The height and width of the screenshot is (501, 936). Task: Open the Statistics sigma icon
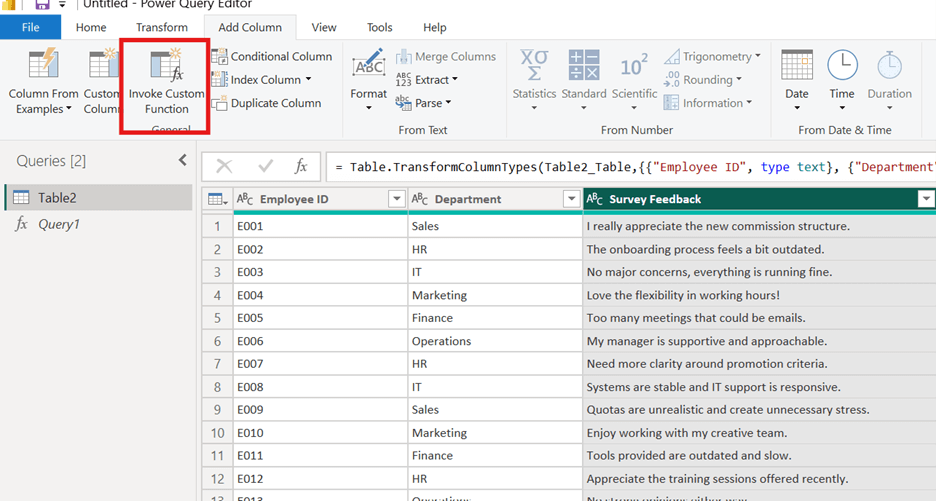coord(534,64)
